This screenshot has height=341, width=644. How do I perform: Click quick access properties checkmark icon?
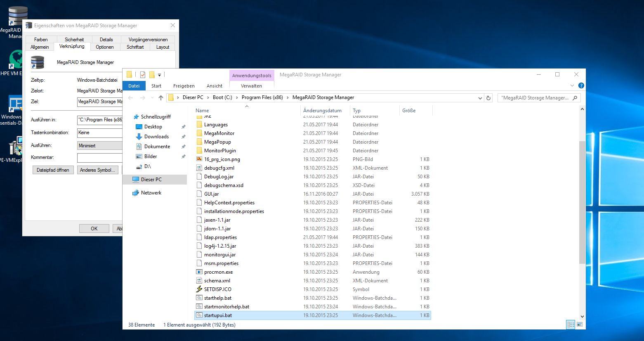coord(143,75)
